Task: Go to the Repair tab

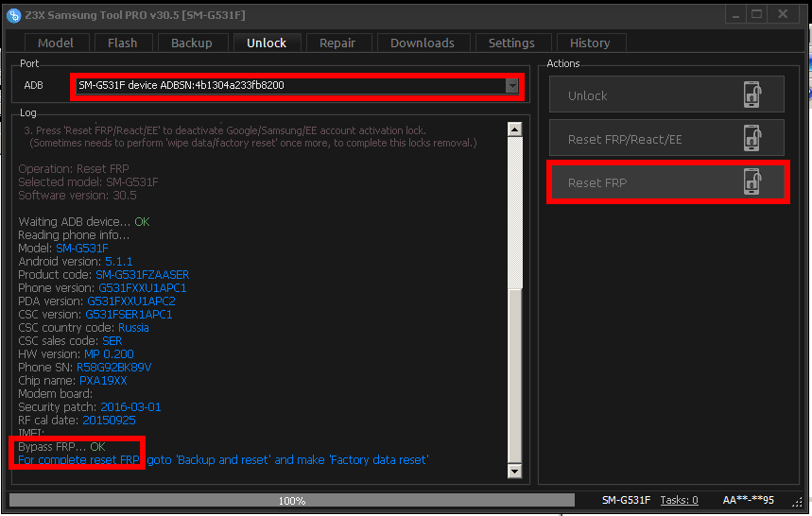Action: pyautogui.click(x=337, y=43)
